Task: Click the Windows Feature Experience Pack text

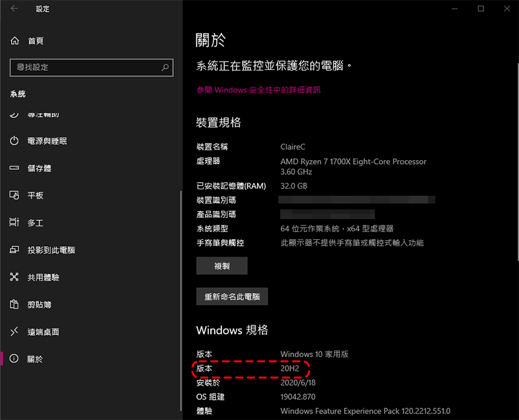Action: click(365, 411)
